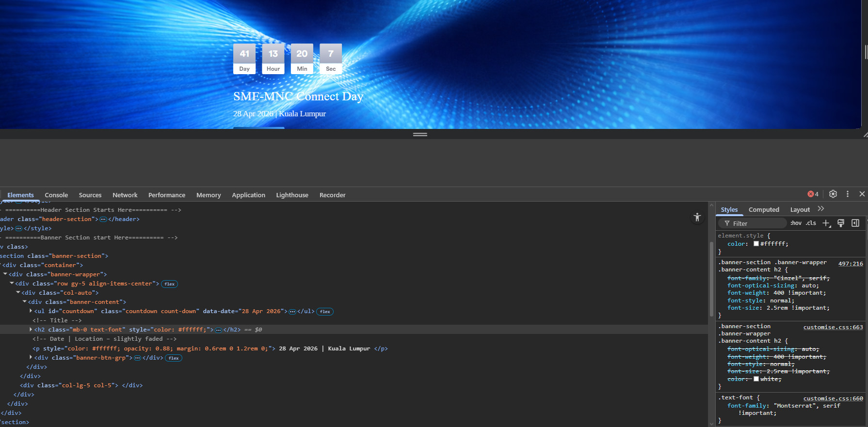Toggle flex badge on countdown ul
868x427 pixels.
tap(325, 312)
